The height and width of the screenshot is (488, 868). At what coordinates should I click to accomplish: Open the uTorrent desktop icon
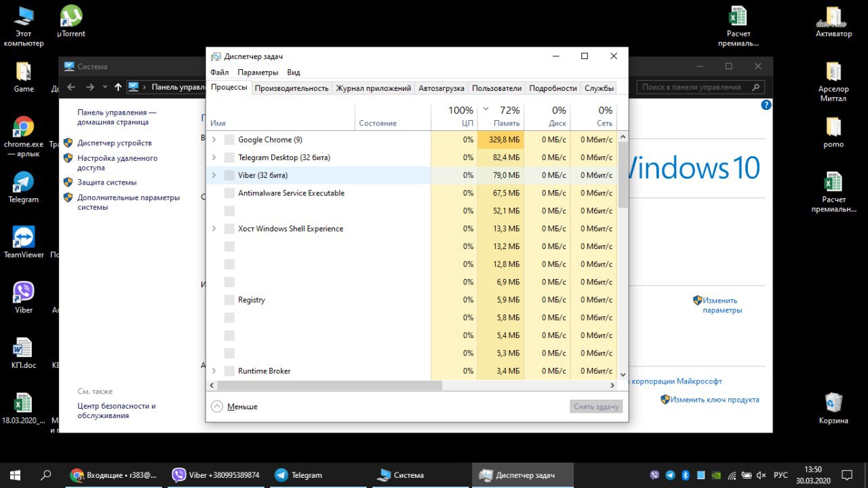pyautogui.click(x=71, y=22)
